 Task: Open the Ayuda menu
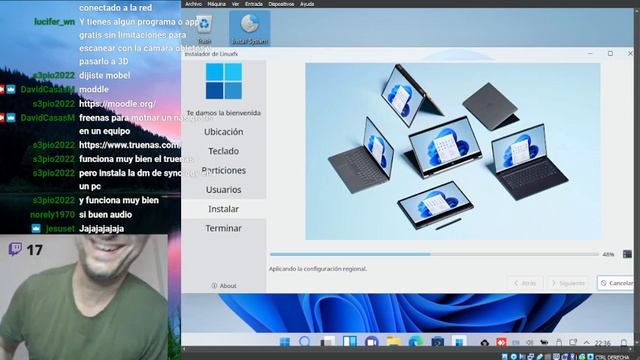click(307, 4)
